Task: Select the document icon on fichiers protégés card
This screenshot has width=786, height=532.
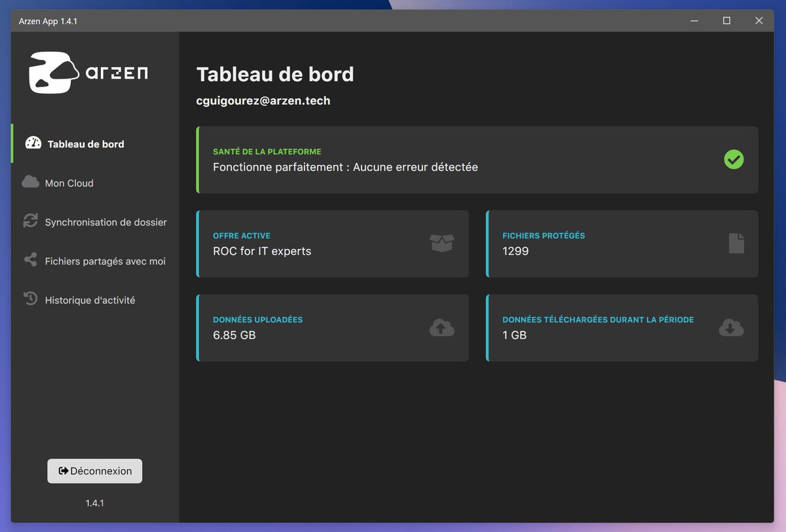Action: point(736,243)
